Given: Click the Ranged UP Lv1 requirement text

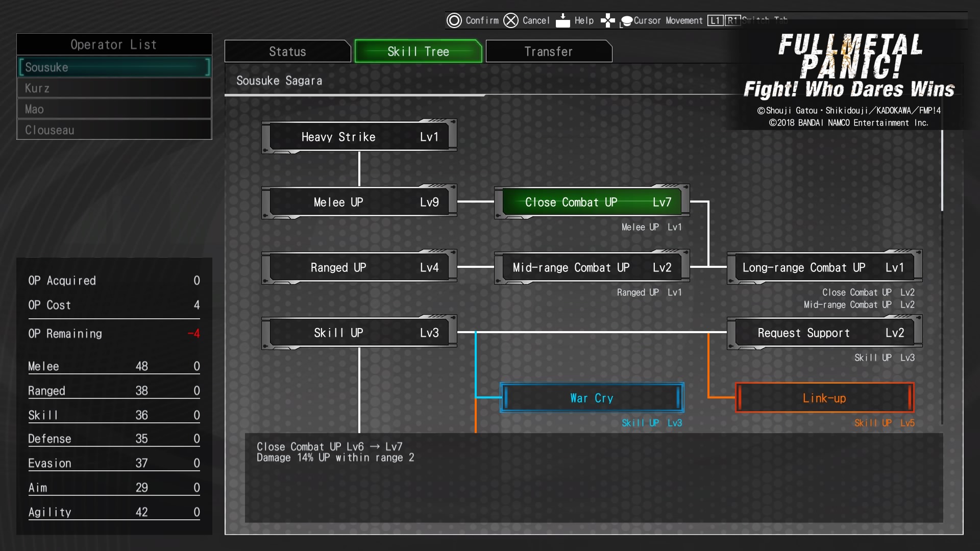Looking at the screenshot, I should pos(649,292).
